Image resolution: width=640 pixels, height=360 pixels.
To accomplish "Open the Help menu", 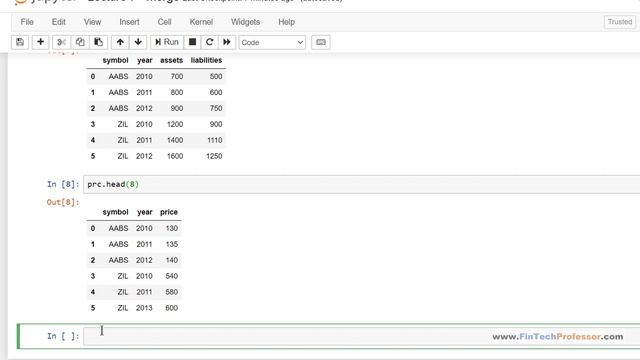I will click(287, 22).
